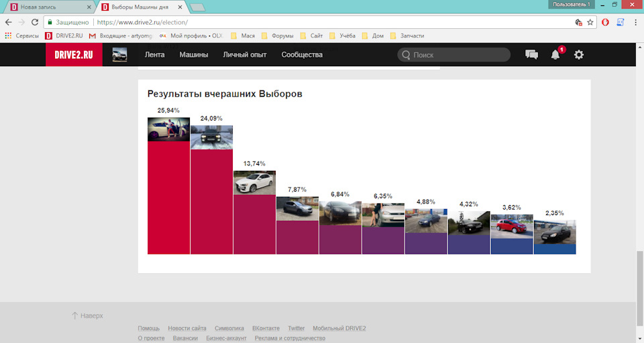Go forward using browser forward arrow
Screen dimensions: 644x343
click(x=21, y=22)
